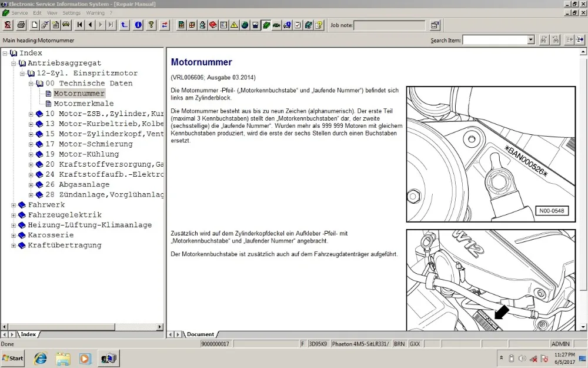Click the previous page arrow icon
This screenshot has width=588, height=368.
pos(91,25)
